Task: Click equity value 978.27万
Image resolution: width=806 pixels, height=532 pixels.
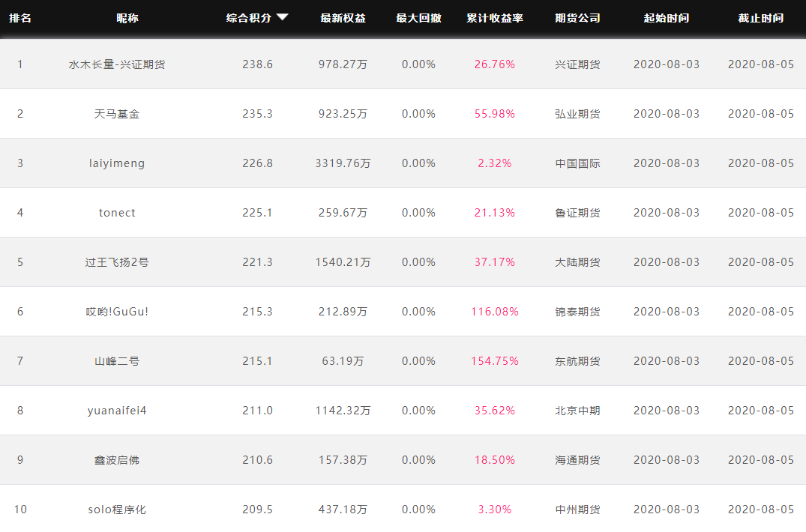Action: coord(343,64)
